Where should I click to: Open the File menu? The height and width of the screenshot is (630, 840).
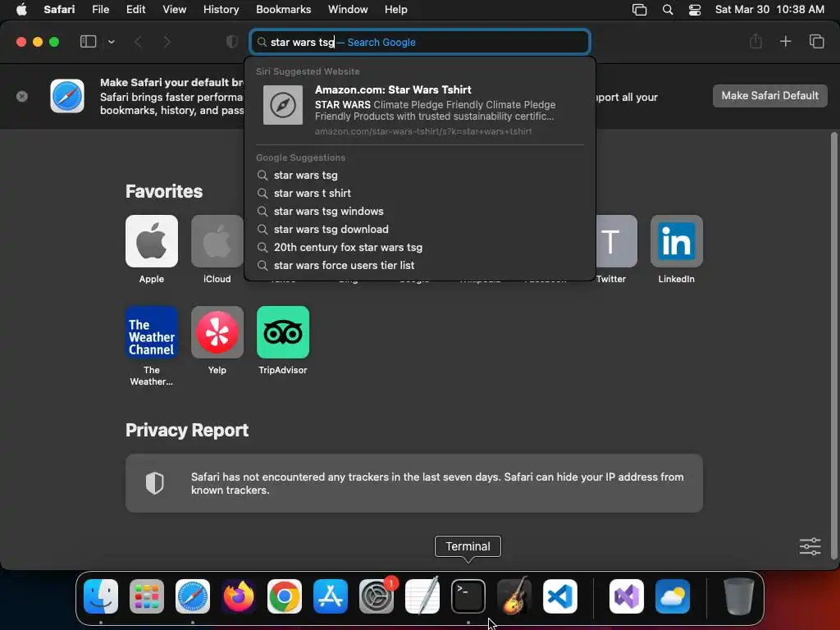point(100,9)
